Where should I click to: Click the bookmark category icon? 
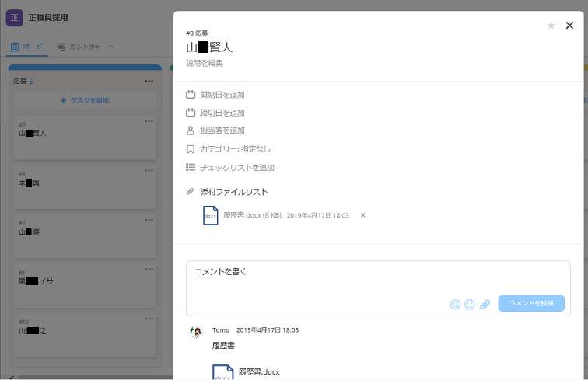pyautogui.click(x=191, y=149)
